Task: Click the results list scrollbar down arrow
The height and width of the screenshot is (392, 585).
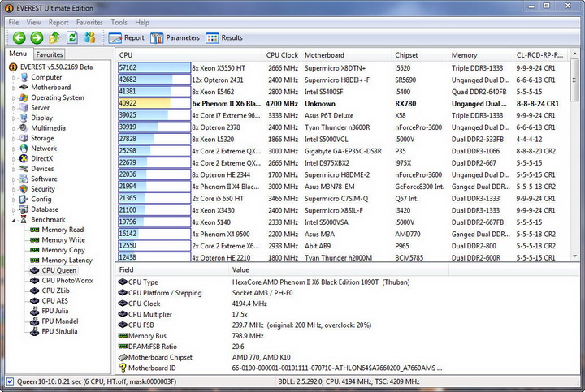Action: pos(574,256)
